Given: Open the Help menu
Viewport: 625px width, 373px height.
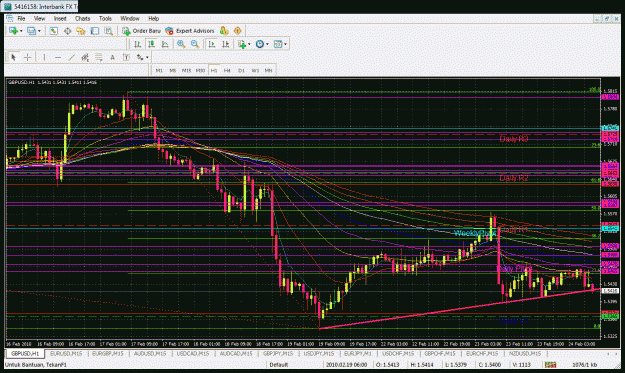Looking at the screenshot, I should click(153, 18).
